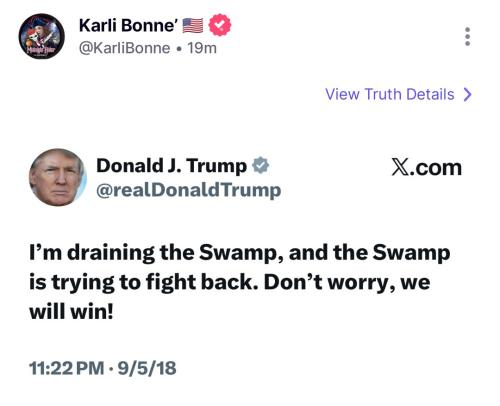Click the phrase "is trying to fight back"
Viewport: 500px width, 406px height.
click(144, 283)
